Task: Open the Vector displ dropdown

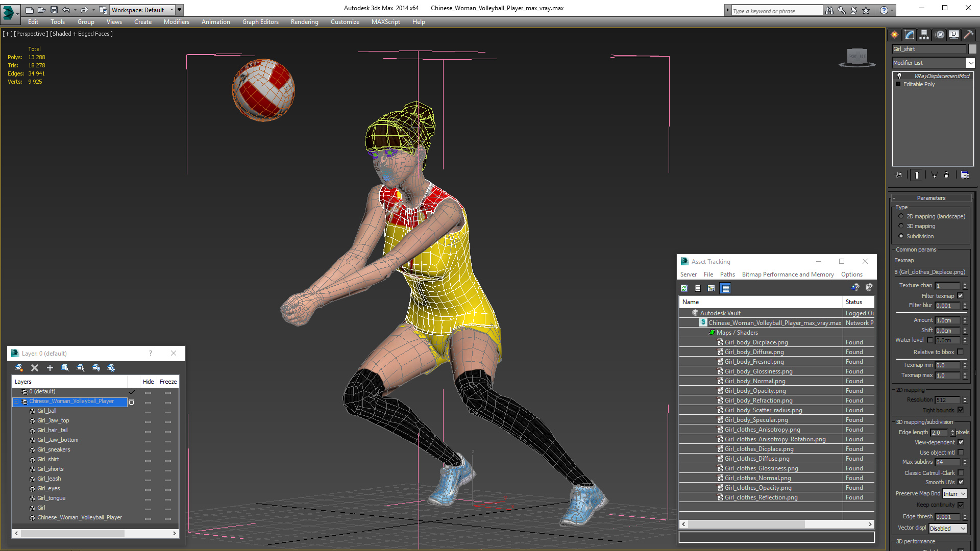Action: pos(947,529)
